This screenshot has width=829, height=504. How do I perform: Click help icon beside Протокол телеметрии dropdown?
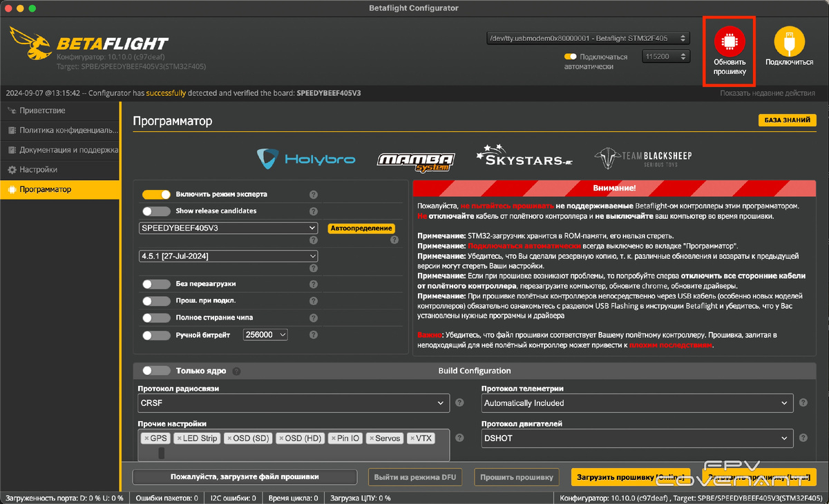[x=803, y=403]
